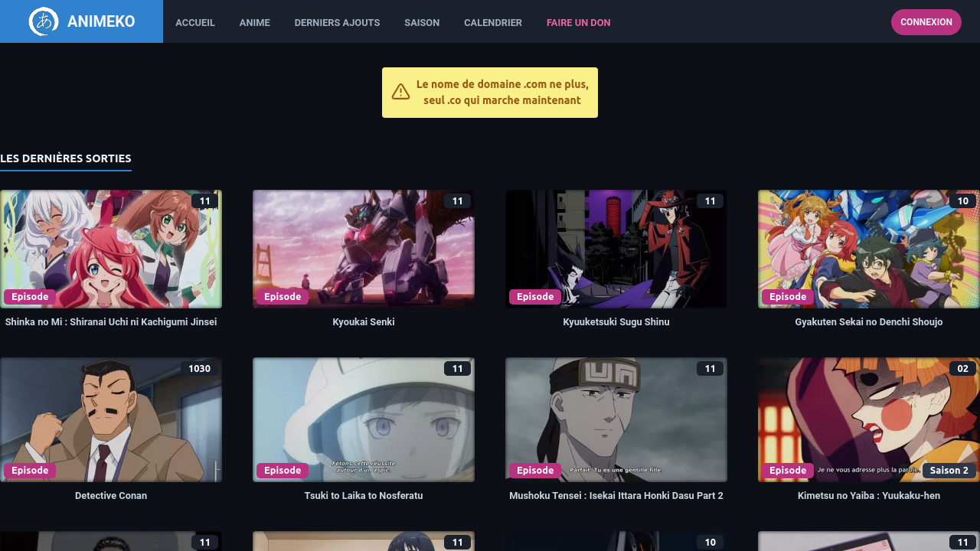Image resolution: width=980 pixels, height=551 pixels.
Task: Click Episode badge on Detective Conan
Action: coord(30,471)
